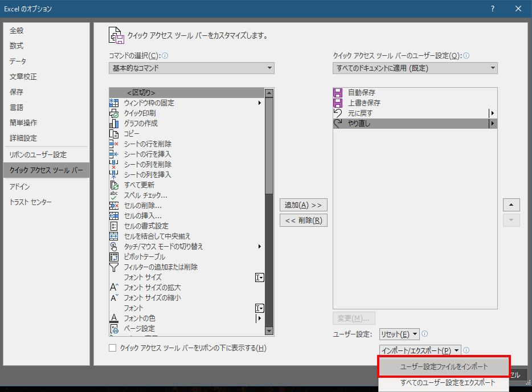The height and width of the screenshot is (392, 532).
Task: Select the <区切り> separator row
Action: click(x=187, y=93)
